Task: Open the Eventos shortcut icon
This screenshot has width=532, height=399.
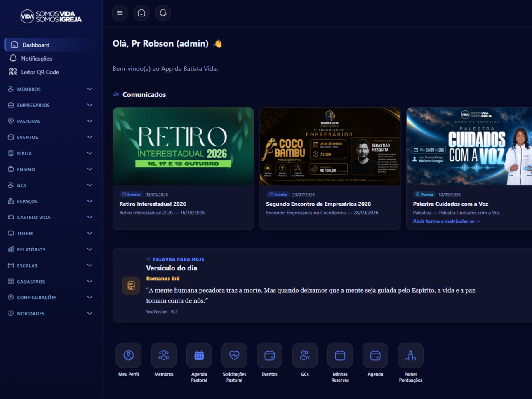Action: click(x=270, y=355)
